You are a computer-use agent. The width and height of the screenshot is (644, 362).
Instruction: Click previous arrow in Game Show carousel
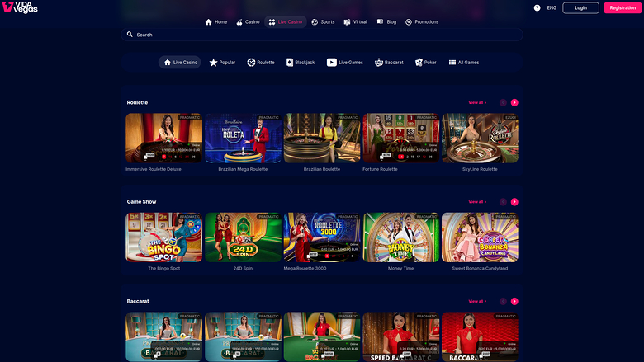(503, 202)
